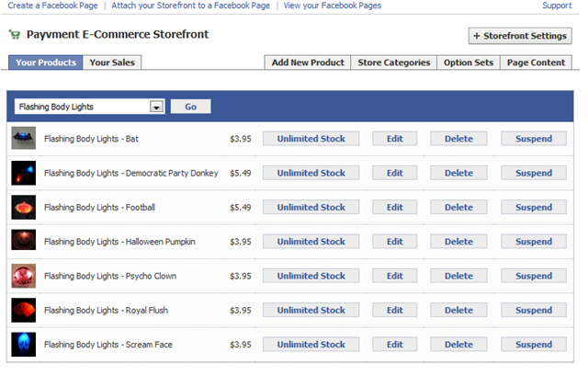Delete the Bat product
Viewport: 588px width, 375px height.
(458, 139)
